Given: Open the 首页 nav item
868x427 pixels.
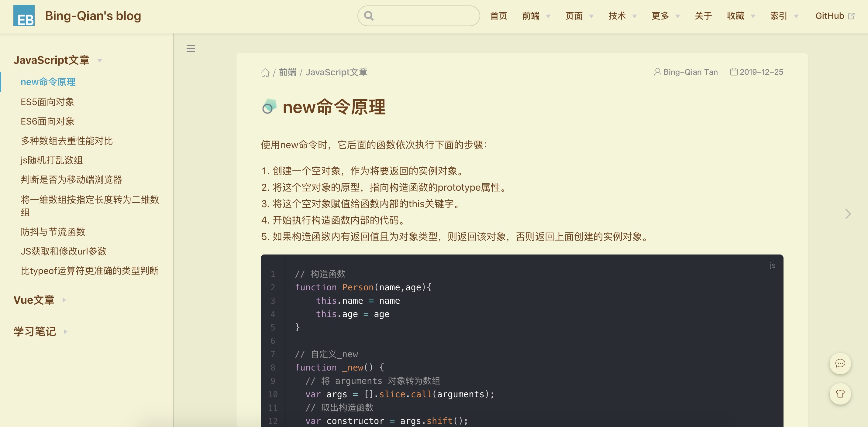Looking at the screenshot, I should pyautogui.click(x=498, y=16).
